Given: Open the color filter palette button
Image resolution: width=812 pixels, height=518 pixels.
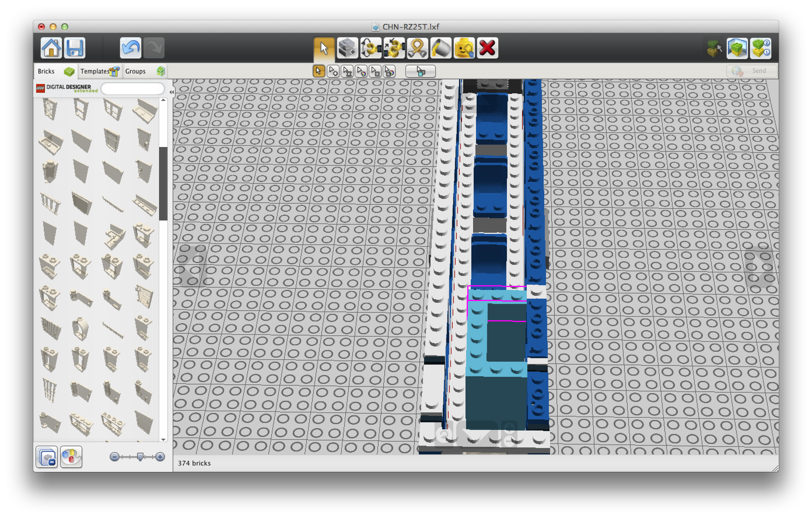Looking at the screenshot, I should pyautogui.click(x=71, y=457).
